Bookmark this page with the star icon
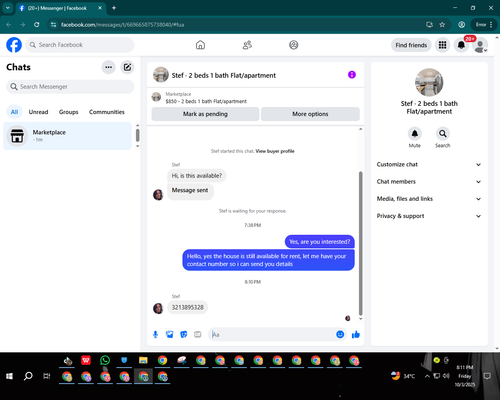Screen dimensions: 500x400 (442, 25)
